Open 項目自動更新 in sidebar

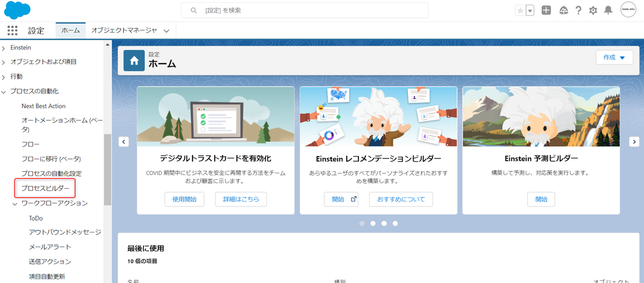(47, 276)
